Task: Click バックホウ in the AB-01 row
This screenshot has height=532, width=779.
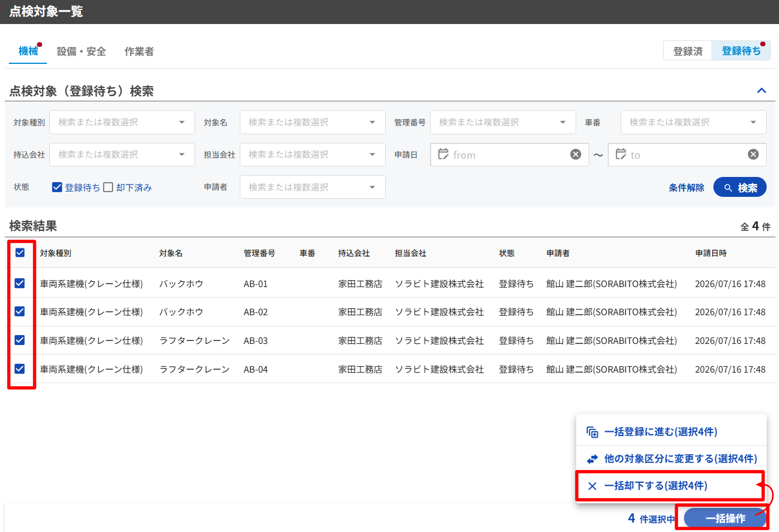Action: 181,284
